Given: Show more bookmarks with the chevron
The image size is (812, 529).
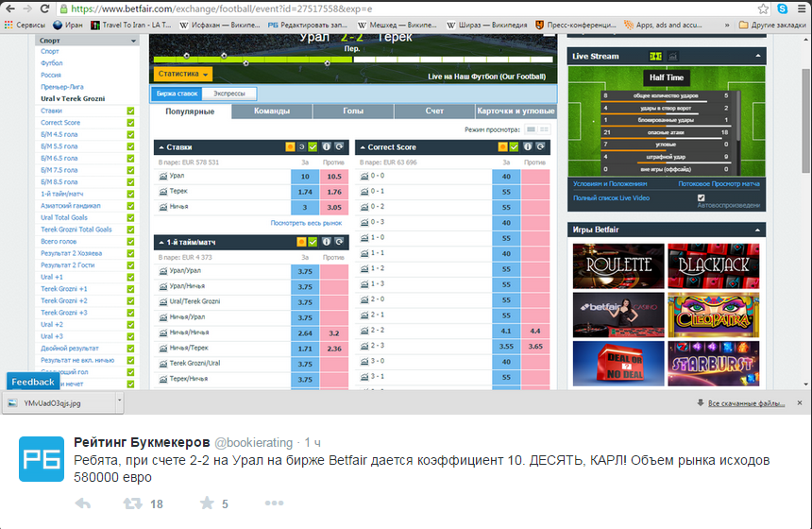Looking at the screenshot, I should 727,25.
